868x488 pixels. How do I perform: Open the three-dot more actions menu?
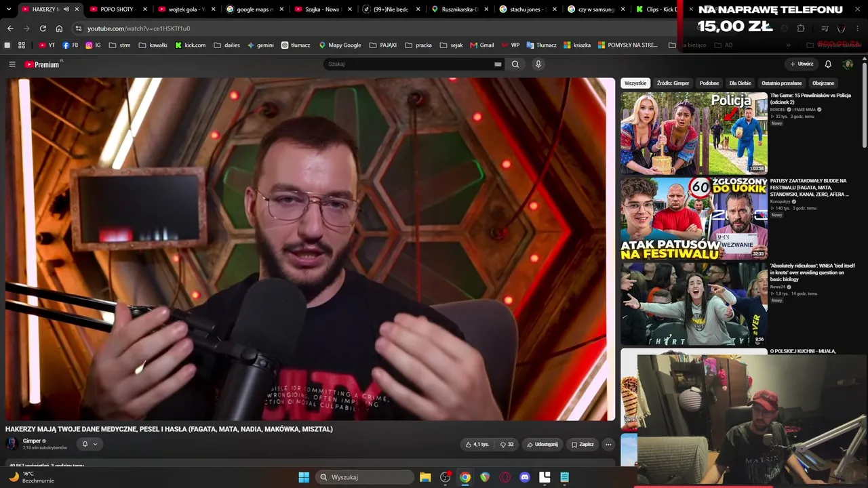coord(608,445)
